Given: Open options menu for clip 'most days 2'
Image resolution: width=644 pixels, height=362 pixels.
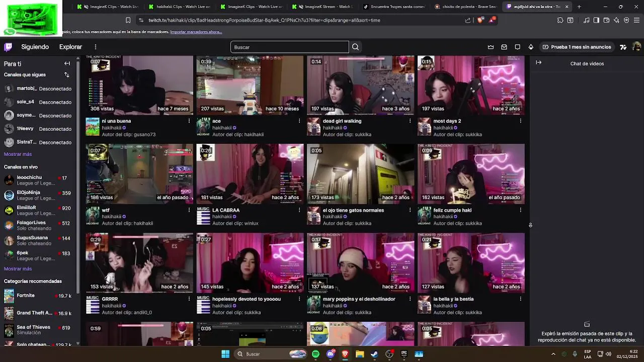Looking at the screenshot, I should click(x=521, y=121).
